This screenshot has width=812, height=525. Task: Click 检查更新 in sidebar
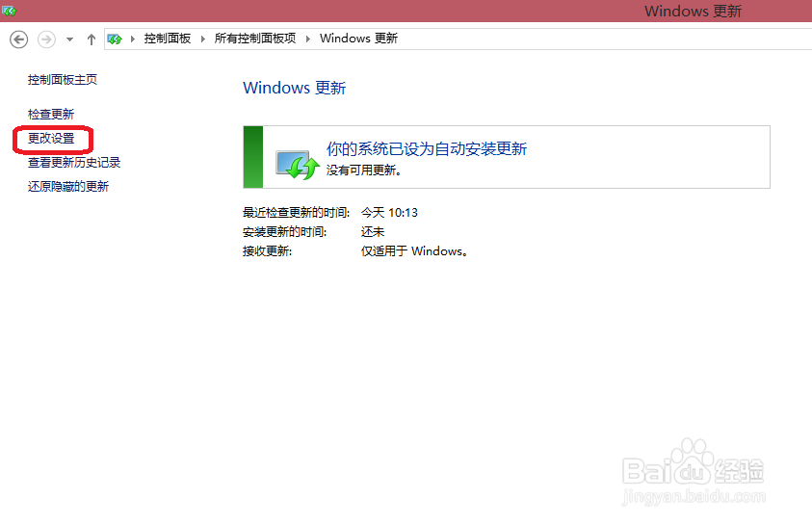(51, 114)
